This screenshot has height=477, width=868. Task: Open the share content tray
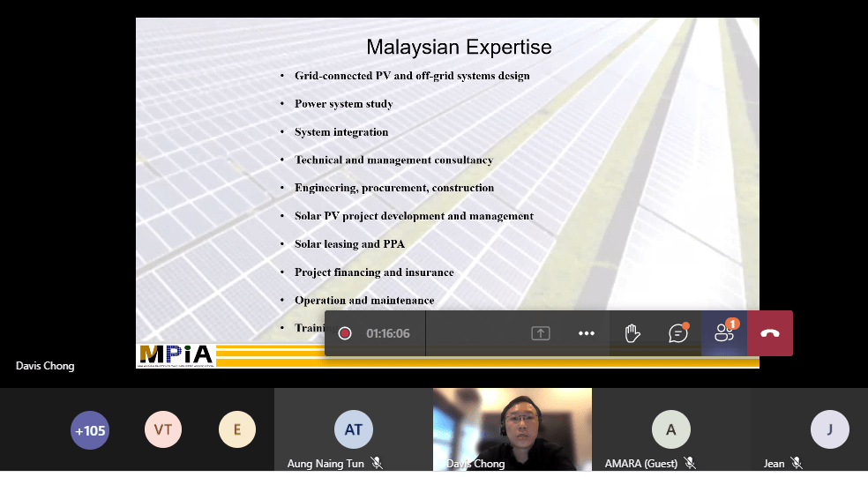[x=540, y=333]
